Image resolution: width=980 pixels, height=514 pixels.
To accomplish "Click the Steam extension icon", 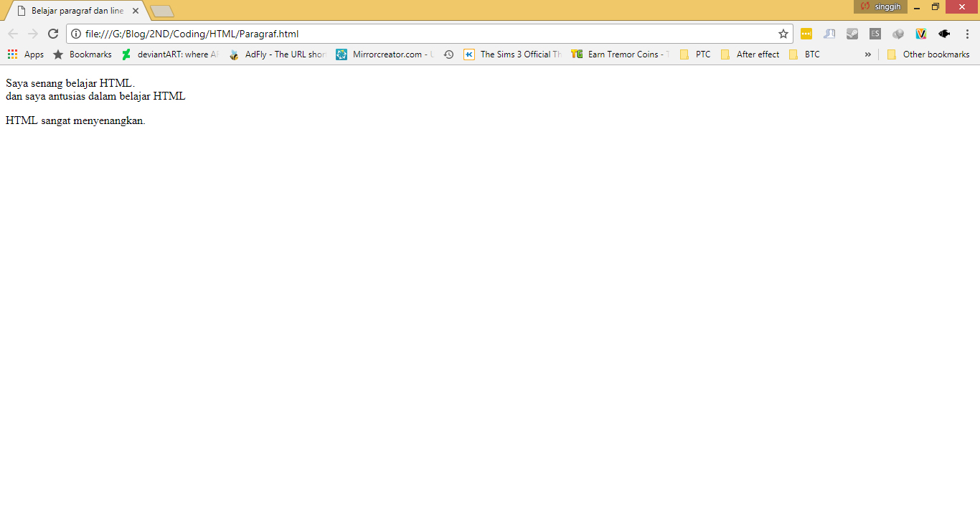I will click(852, 33).
